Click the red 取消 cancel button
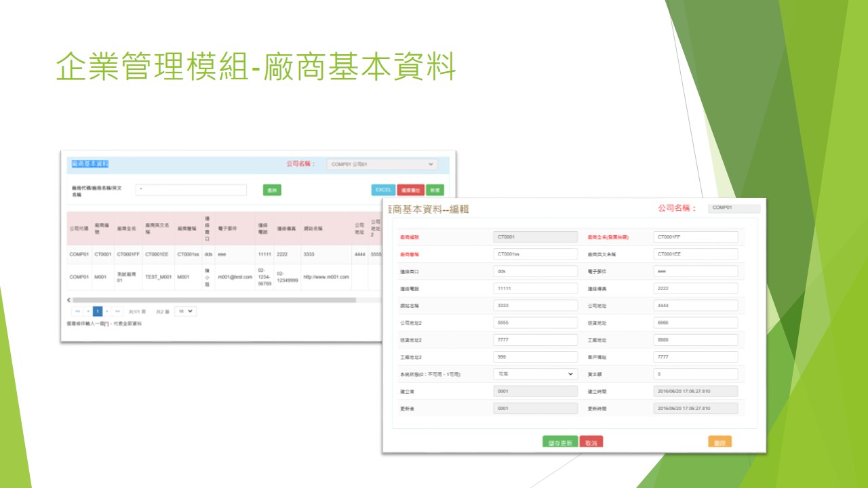Viewport: 868px width, 488px height. (591, 442)
